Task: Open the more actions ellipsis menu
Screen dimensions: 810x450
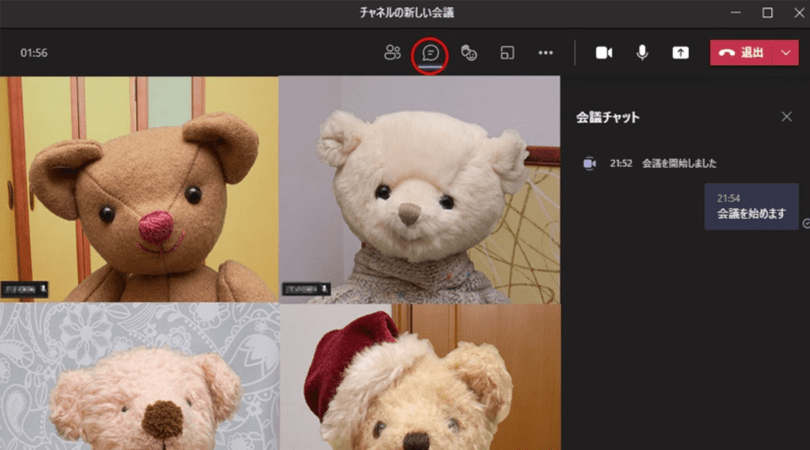Action: (x=546, y=53)
